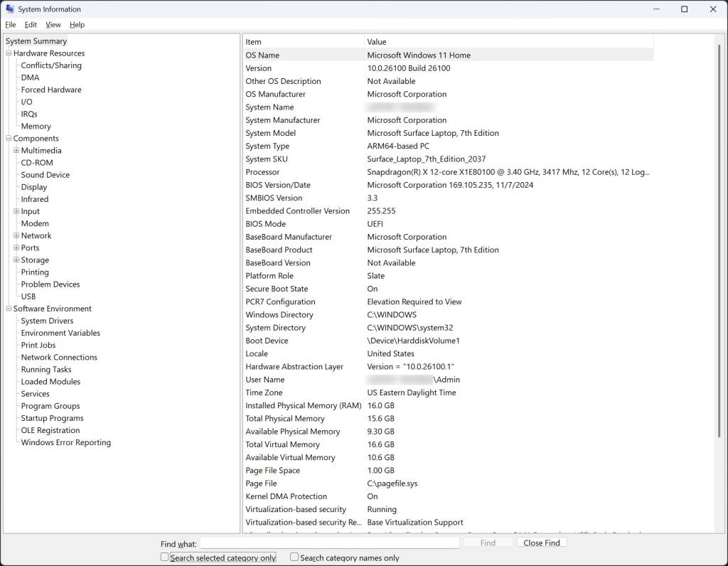
Task: Enable Search category names only
Action: 294,557
